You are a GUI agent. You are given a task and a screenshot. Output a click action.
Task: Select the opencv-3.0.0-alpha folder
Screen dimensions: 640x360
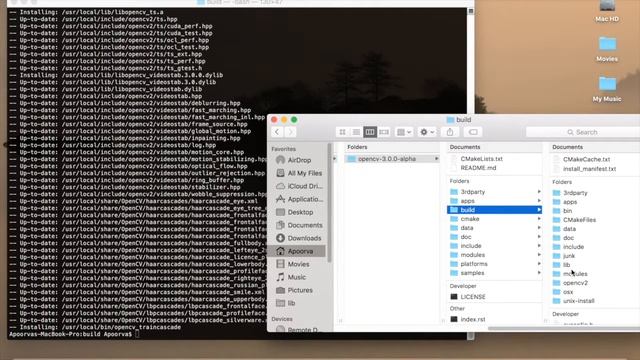[387, 159]
